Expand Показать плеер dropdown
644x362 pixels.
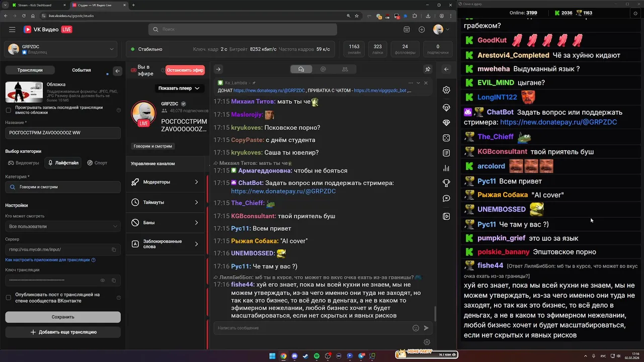(x=179, y=88)
